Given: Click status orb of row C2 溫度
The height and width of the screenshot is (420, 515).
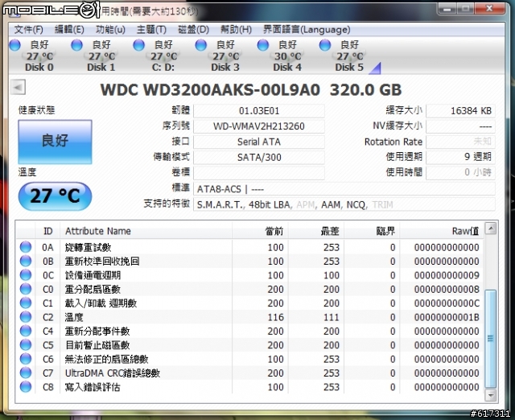Looking at the screenshot, I should [x=26, y=317].
